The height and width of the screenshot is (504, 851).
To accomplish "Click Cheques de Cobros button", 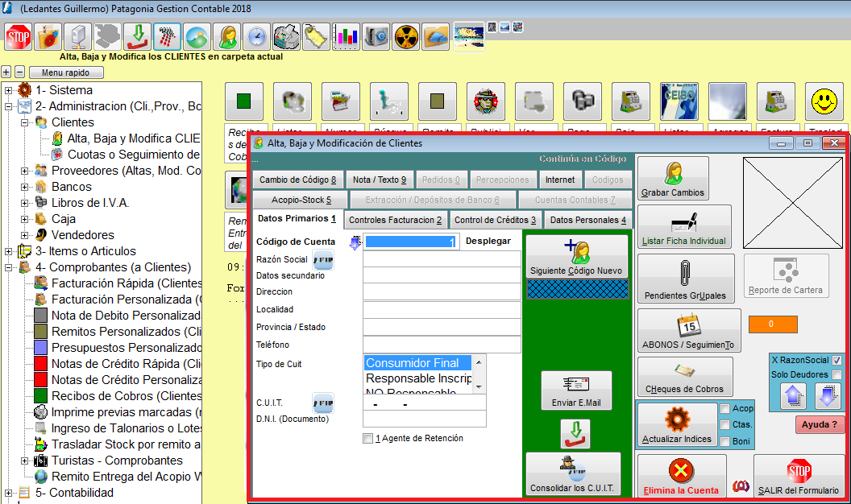I will pyautogui.click(x=685, y=377).
